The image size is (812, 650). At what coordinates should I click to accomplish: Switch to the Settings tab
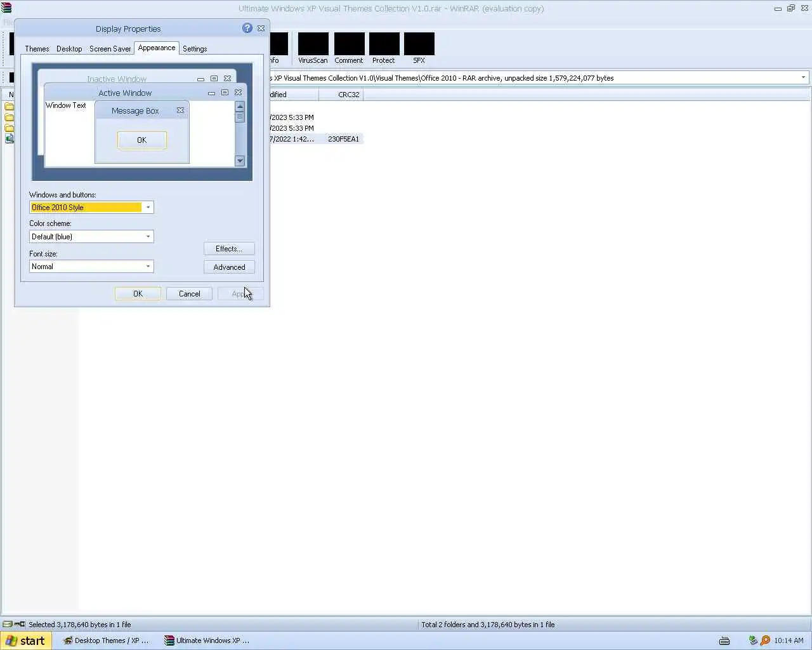(195, 49)
